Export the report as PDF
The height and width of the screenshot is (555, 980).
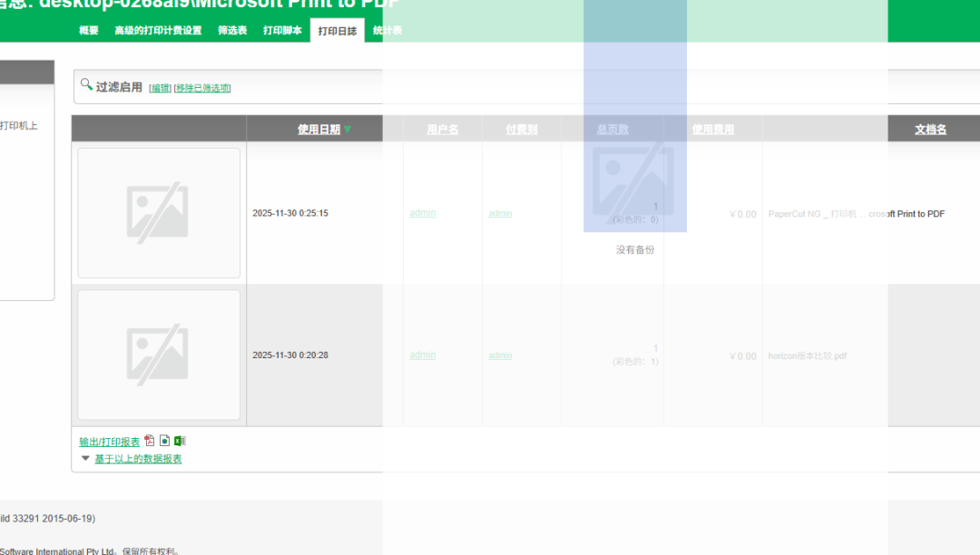pyautogui.click(x=150, y=441)
